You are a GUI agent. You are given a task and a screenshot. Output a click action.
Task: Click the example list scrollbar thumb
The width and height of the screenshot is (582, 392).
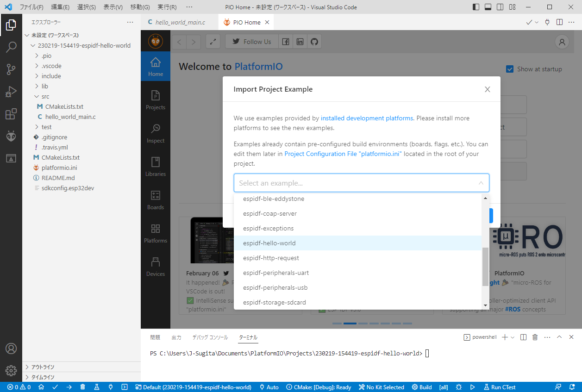click(485, 267)
